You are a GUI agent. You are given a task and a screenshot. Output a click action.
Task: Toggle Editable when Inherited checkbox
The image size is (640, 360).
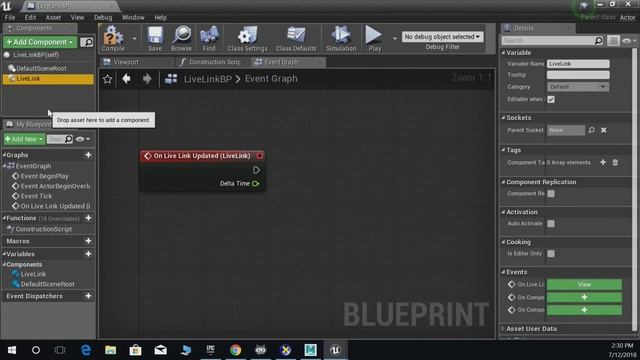click(551, 100)
